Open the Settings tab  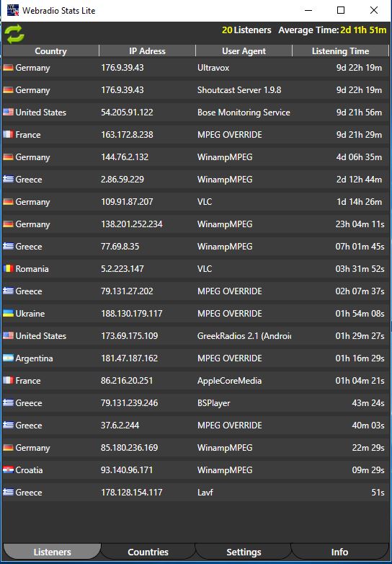tap(244, 552)
